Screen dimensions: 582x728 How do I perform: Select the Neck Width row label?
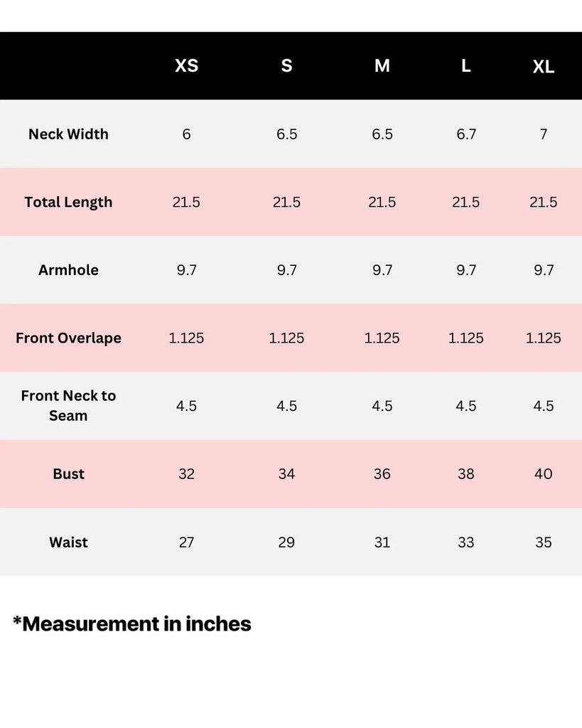coord(68,134)
